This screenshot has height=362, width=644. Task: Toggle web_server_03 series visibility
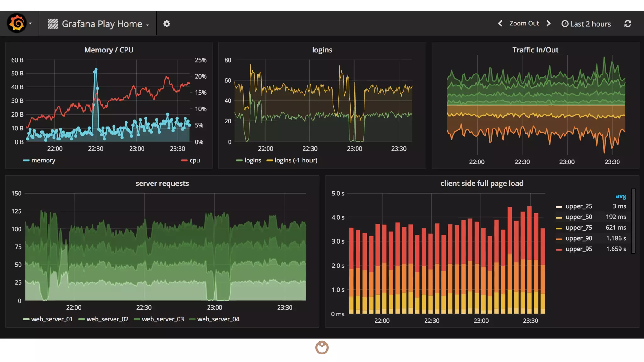pyautogui.click(x=163, y=319)
